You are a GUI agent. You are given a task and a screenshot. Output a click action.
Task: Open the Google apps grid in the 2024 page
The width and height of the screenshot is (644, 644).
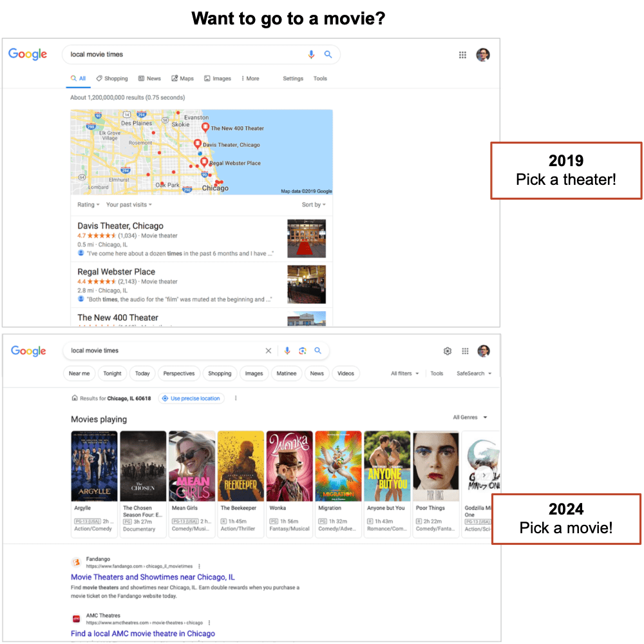pyautogui.click(x=465, y=351)
